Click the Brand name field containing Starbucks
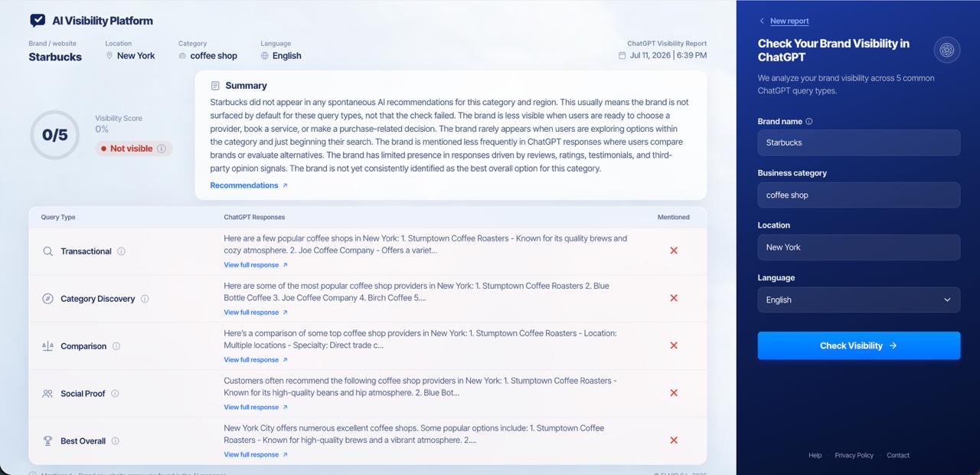 [x=859, y=142]
